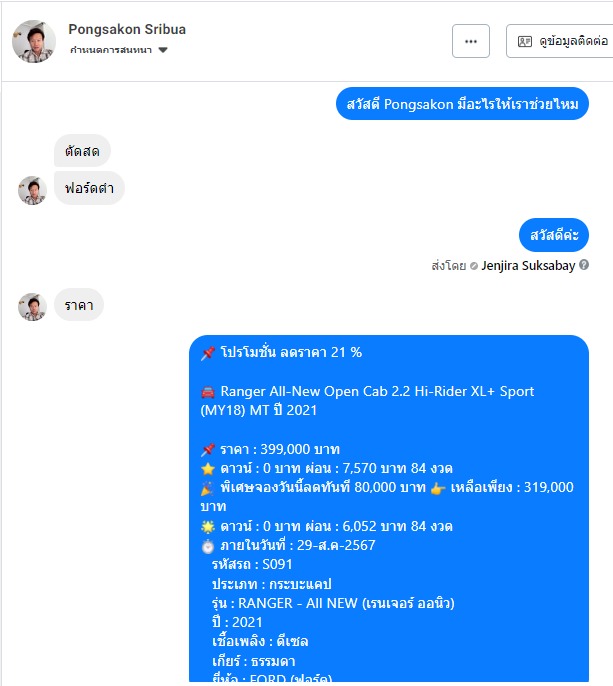This screenshot has width=613, height=686.
Task: Click the sender name Jenjira Suksabay
Action: pos(528,266)
